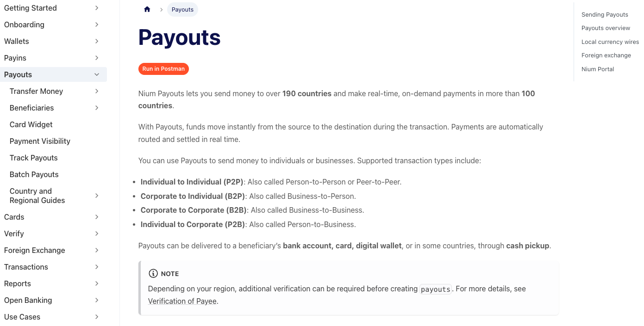Expand the Beneficiaries chevron arrow
The image size is (644, 326).
(97, 108)
